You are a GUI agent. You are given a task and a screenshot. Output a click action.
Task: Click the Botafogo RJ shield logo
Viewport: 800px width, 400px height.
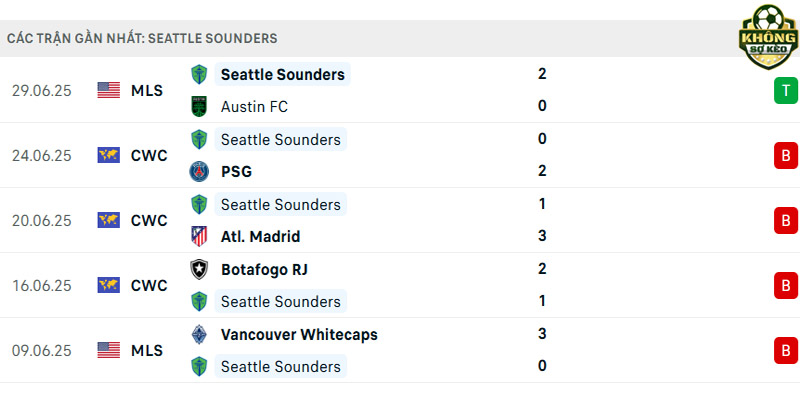click(x=199, y=269)
